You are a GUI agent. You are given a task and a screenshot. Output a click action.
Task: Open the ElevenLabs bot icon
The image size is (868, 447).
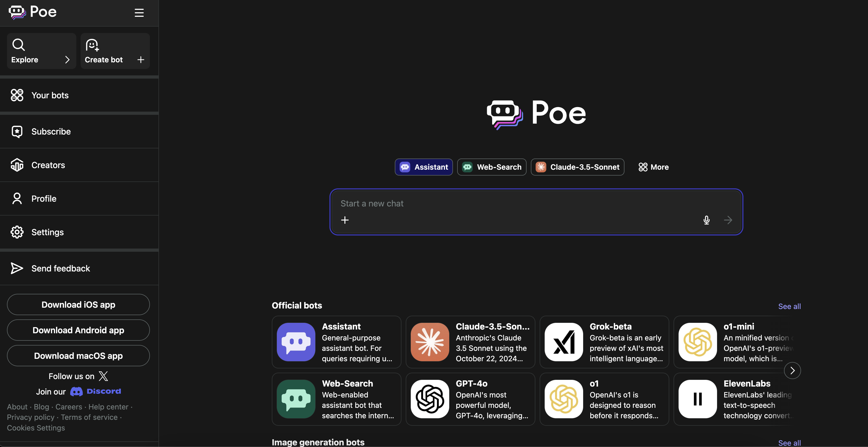pos(698,399)
